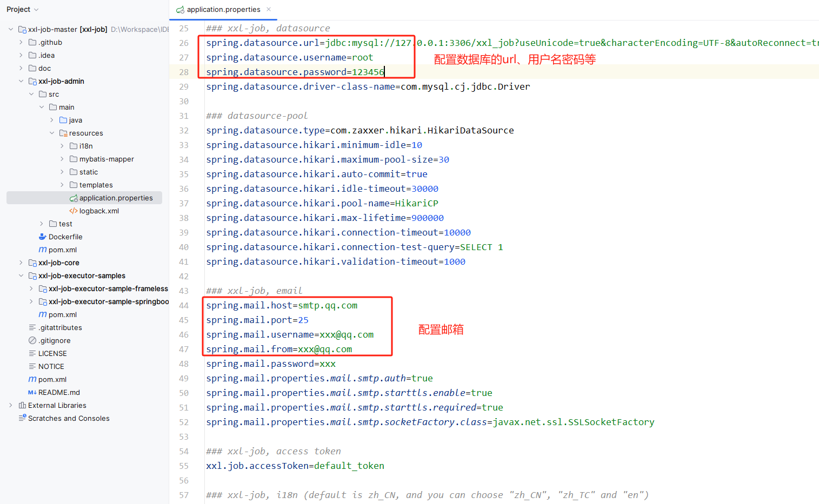Screen dimensions: 819x504
Task: Click line number 28 in the gutter
Action: pyautogui.click(x=184, y=72)
